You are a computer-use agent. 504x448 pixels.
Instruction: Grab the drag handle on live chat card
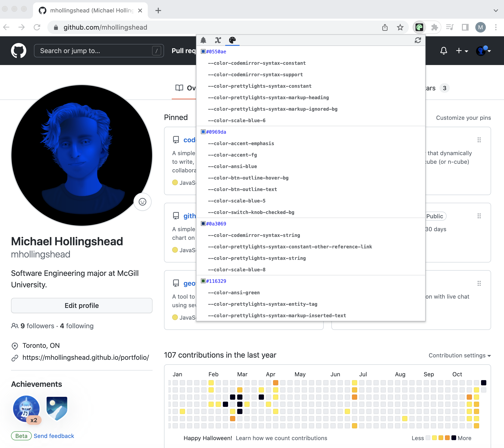pos(479,283)
